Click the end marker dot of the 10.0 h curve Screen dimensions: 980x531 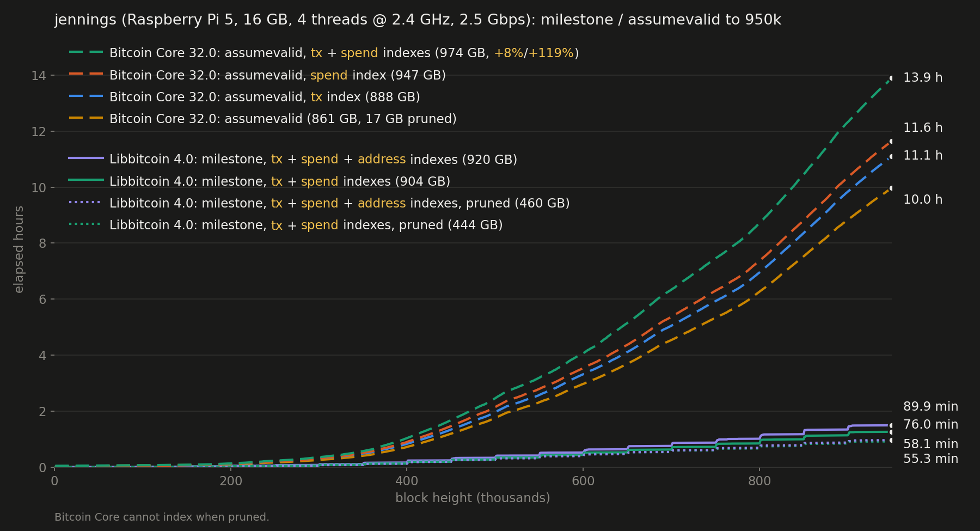(891, 188)
